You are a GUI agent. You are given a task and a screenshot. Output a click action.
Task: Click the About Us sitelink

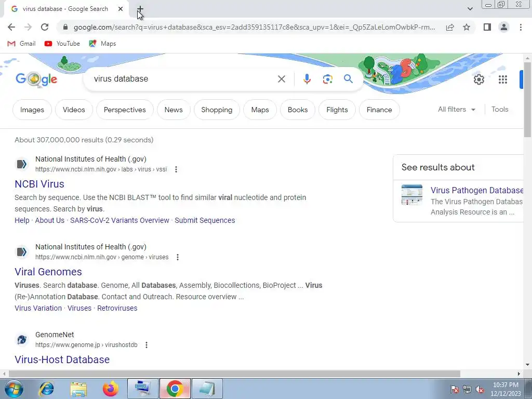(x=50, y=220)
